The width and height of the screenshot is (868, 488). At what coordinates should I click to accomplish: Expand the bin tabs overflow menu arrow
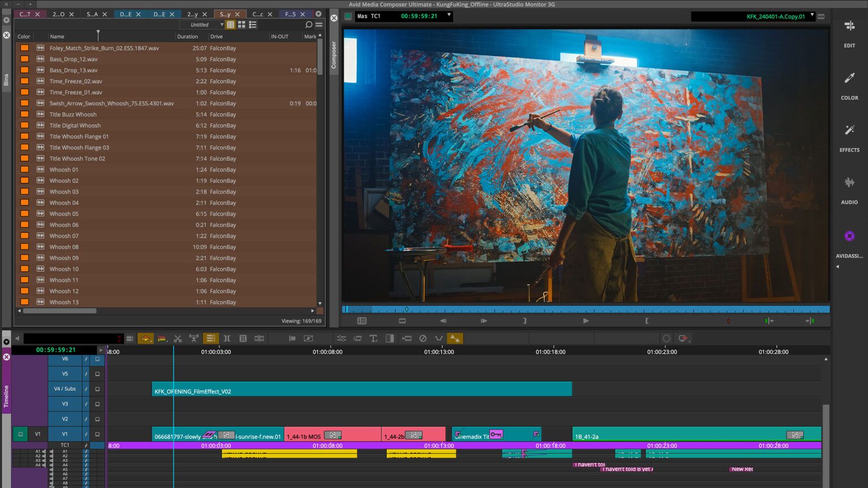tap(318, 14)
